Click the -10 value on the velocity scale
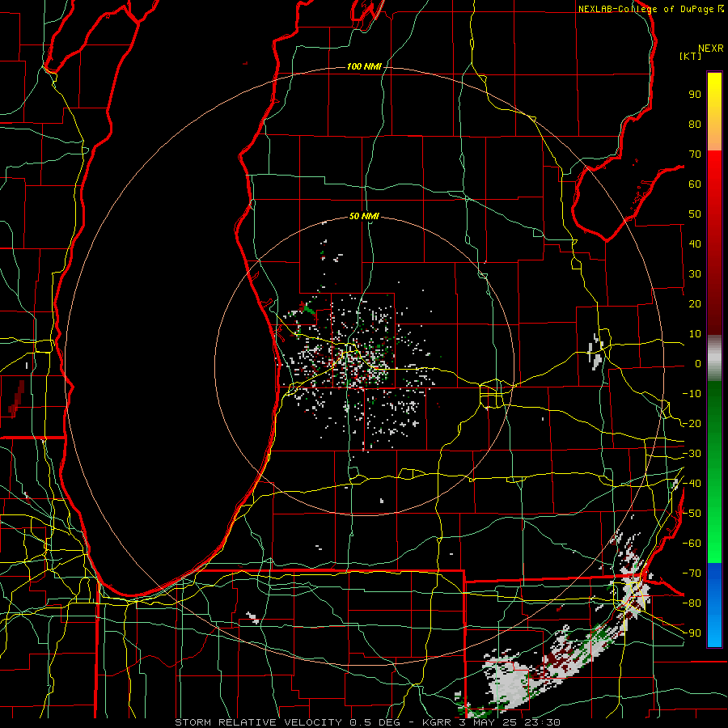The image size is (728, 728). (x=692, y=394)
